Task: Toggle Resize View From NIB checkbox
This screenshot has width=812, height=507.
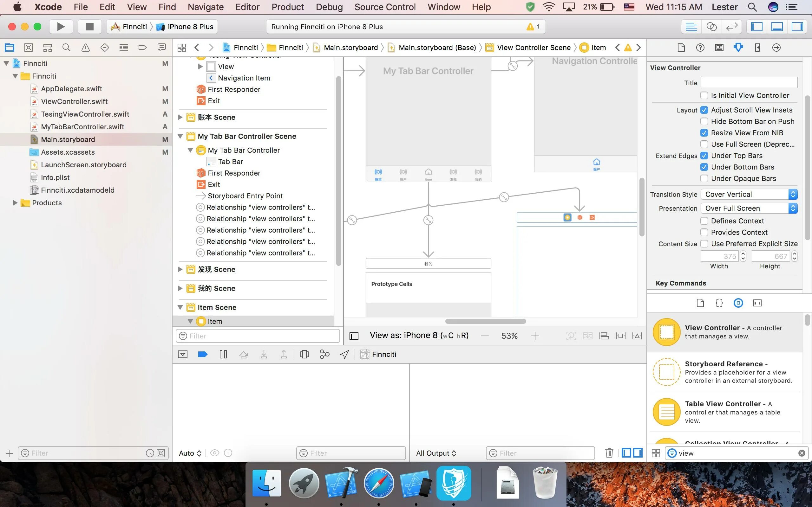Action: [704, 132]
